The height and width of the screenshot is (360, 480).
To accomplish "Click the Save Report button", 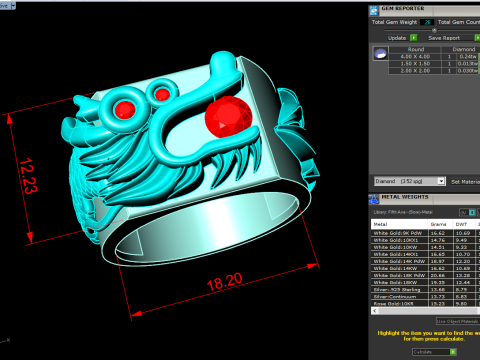I will [444, 38].
